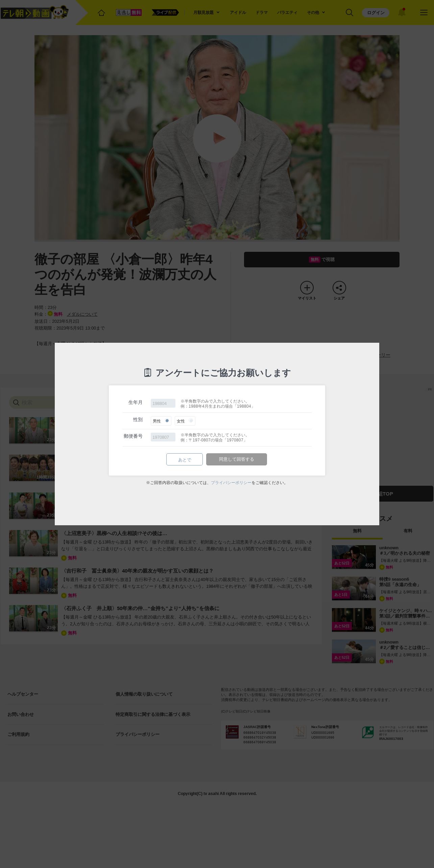Open notifications bell

[x=402, y=13]
